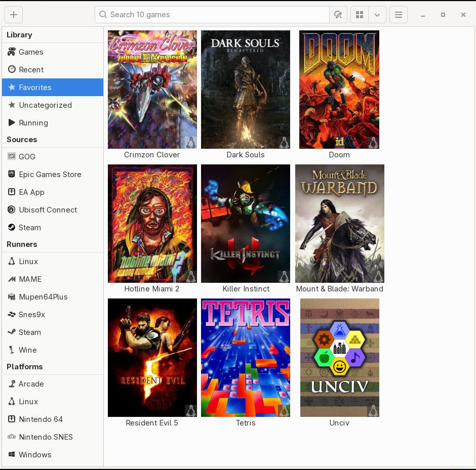The height and width of the screenshot is (470, 476).
Task: Select the Arcade platform
Action: click(53, 383)
